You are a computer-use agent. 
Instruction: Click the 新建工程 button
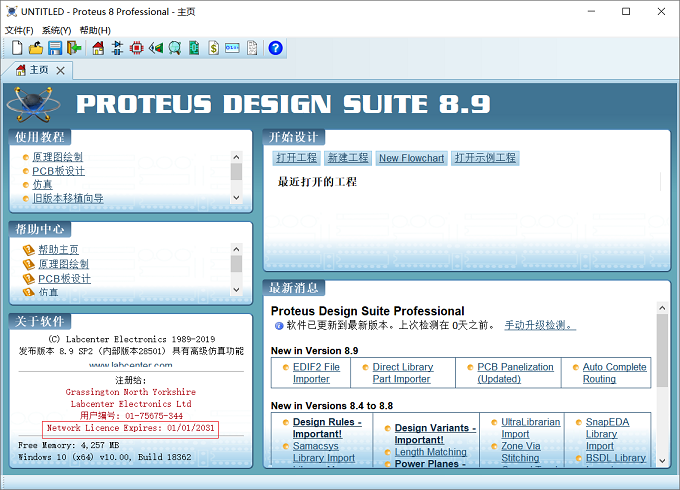coord(348,158)
